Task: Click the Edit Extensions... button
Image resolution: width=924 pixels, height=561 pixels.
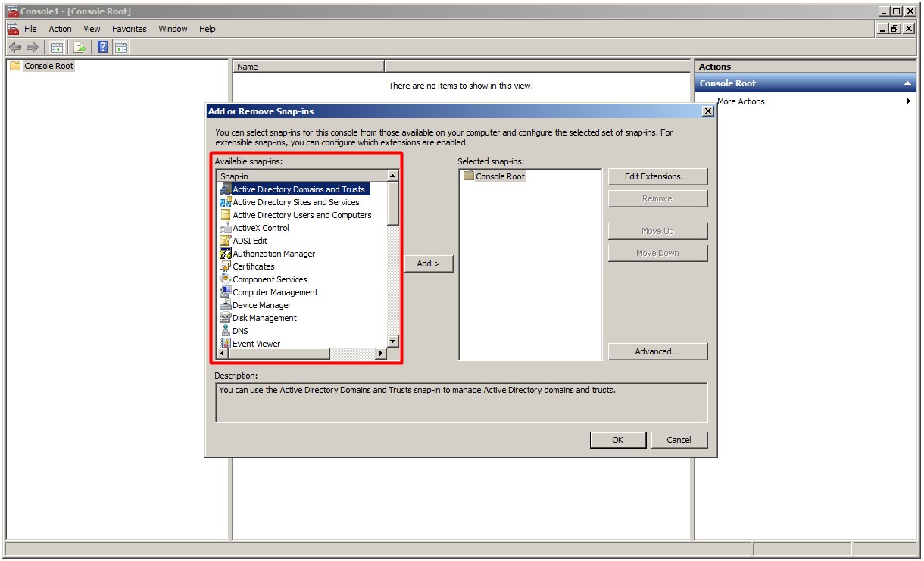Action: click(x=657, y=176)
